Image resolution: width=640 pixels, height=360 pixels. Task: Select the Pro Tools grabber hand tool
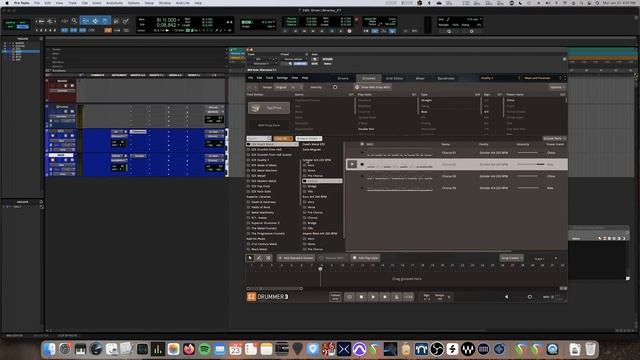[105, 21]
